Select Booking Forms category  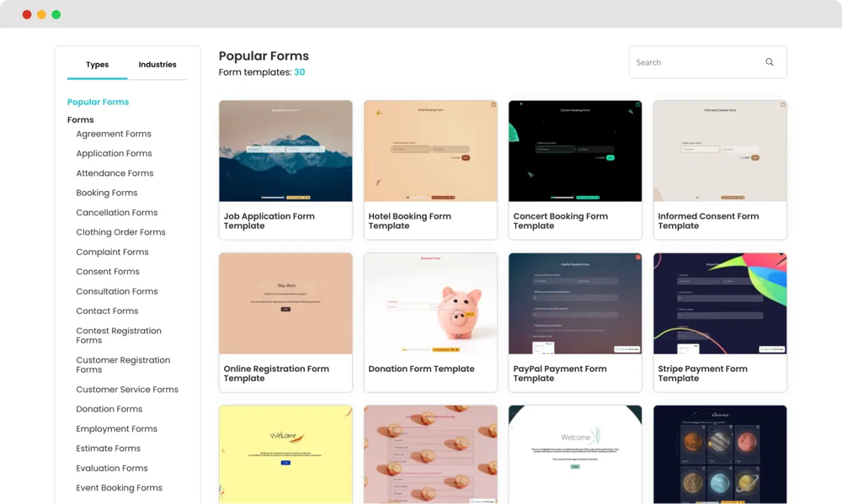(x=106, y=193)
